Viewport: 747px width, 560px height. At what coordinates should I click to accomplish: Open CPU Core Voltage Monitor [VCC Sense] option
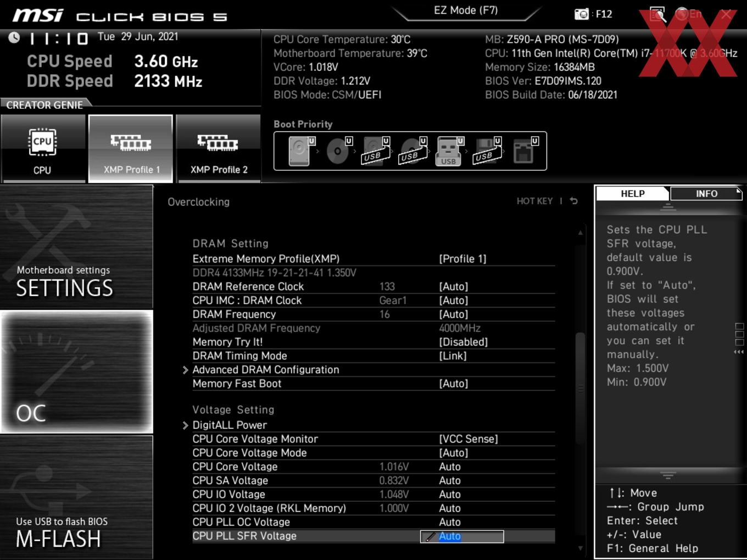point(468,439)
